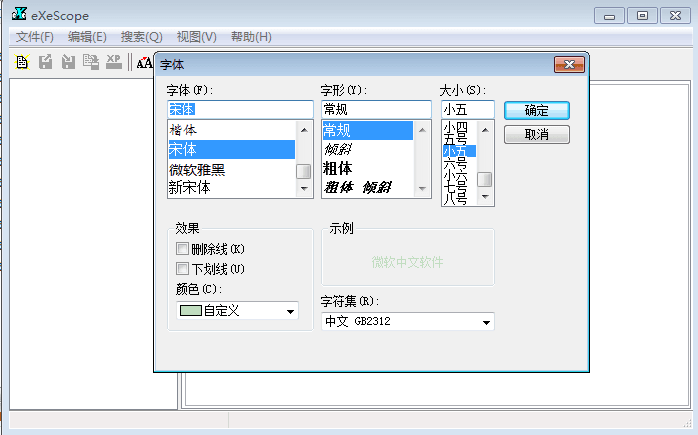Close the 字体 font dialog

pyautogui.click(x=569, y=65)
